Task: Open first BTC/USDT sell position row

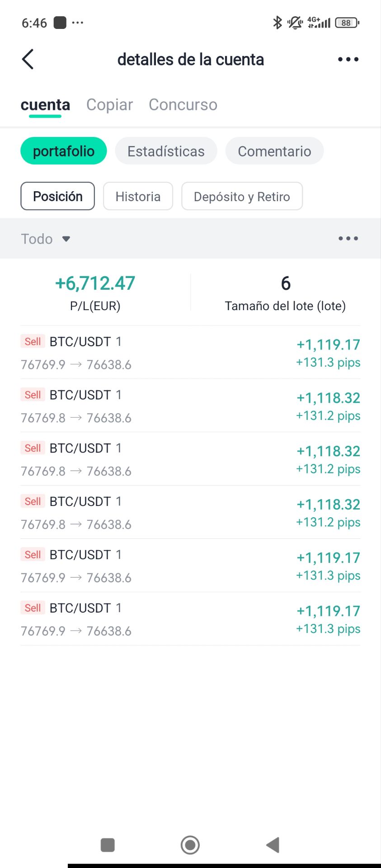Action: coord(190,353)
